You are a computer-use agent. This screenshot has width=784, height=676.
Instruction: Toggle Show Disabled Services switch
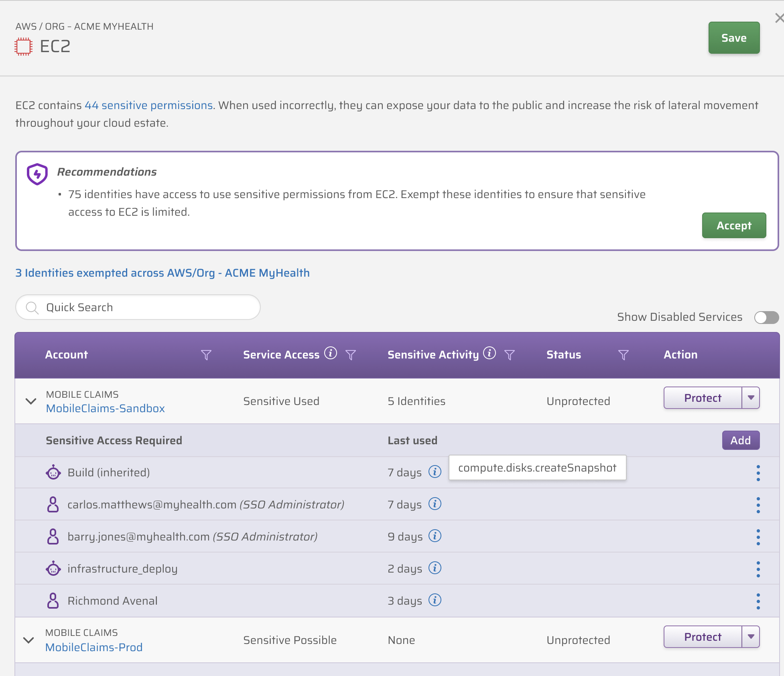point(766,318)
